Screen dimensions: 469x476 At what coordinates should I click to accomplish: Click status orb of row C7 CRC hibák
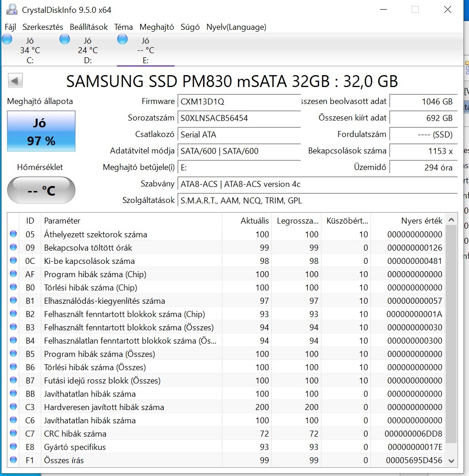tap(13, 433)
